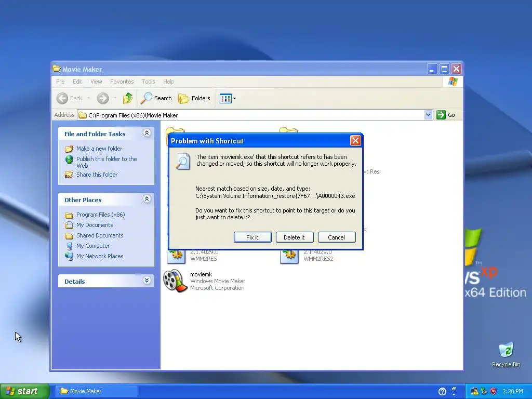Open the Views toolbar button
The width and height of the screenshot is (532, 399).
click(x=225, y=99)
